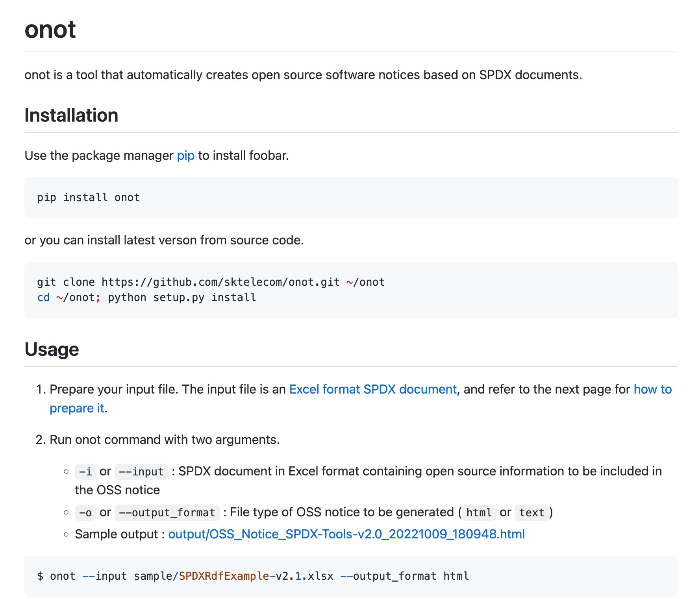
Task: Open the pip link
Action: click(x=185, y=155)
